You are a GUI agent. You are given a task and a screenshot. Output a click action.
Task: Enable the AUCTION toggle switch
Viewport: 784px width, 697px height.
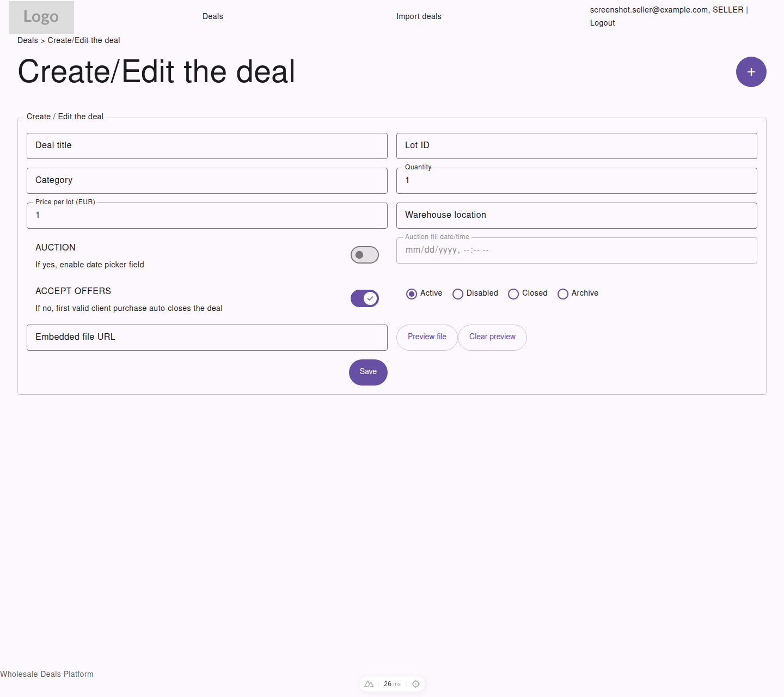(x=364, y=255)
